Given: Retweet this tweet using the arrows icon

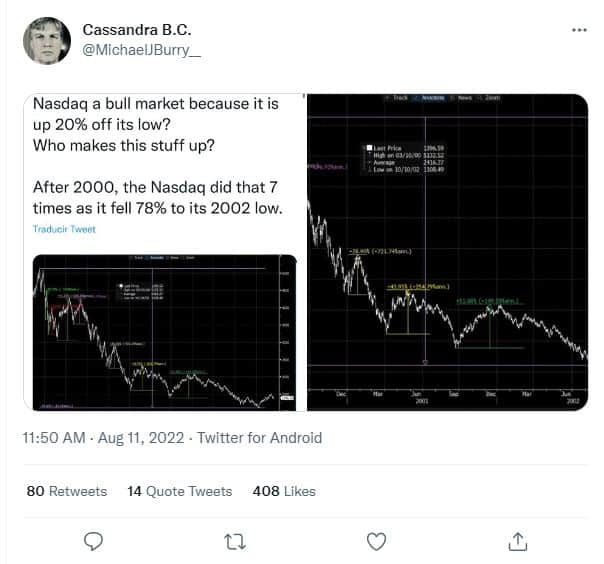Looking at the screenshot, I should click(x=235, y=542).
